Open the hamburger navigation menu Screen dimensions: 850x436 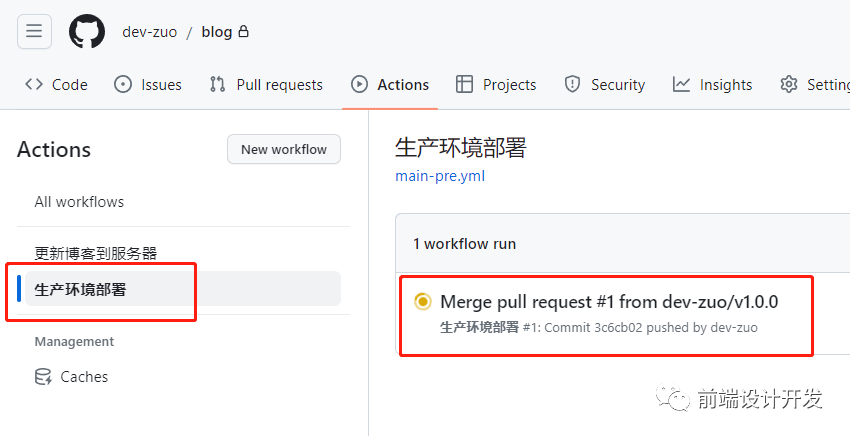point(34,31)
